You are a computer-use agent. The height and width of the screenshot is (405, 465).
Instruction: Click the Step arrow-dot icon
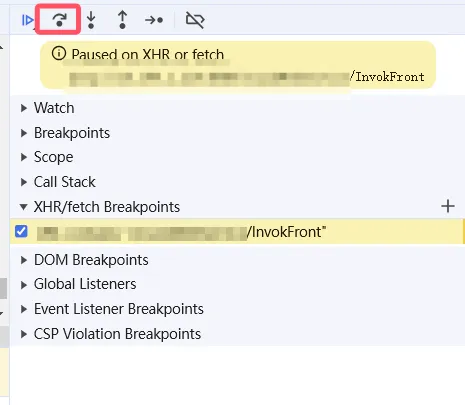click(154, 20)
